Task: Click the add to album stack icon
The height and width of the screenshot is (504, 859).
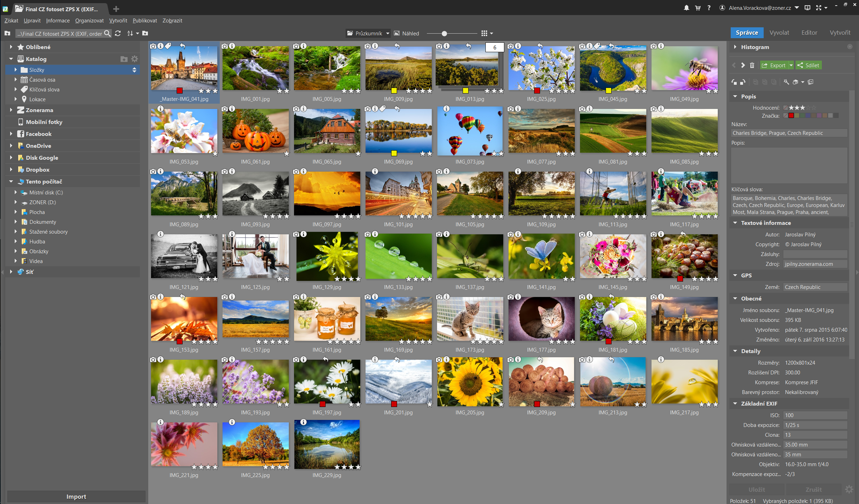Action: [811, 82]
